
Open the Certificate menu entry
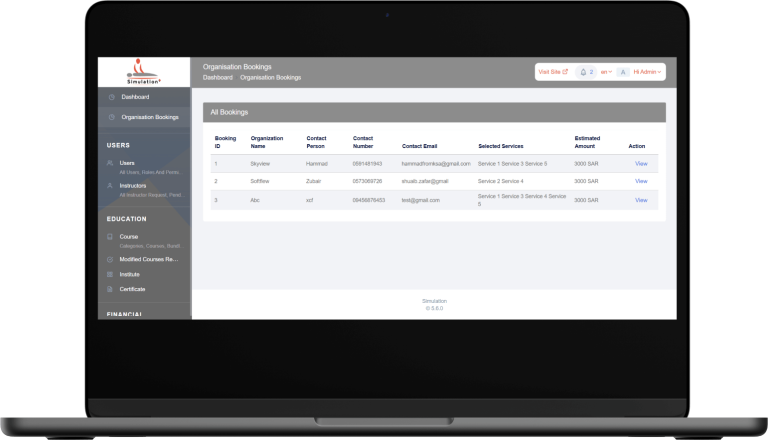132,289
